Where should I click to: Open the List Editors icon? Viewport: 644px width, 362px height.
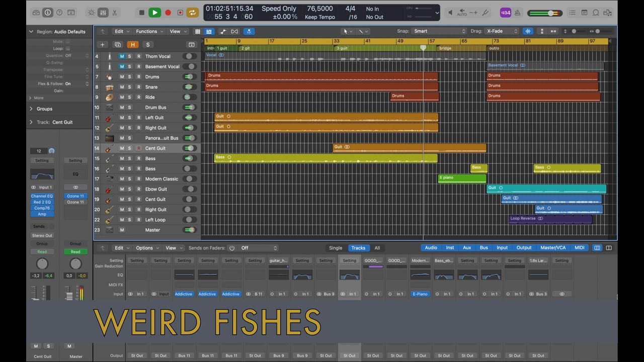[x=574, y=13]
